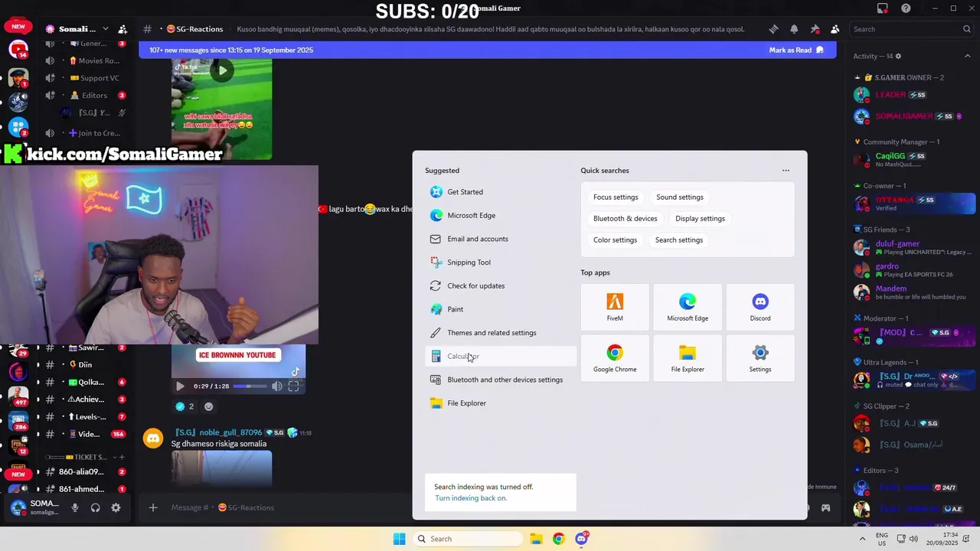
Task: Open the Discord inbox icon
Action: 883,8
